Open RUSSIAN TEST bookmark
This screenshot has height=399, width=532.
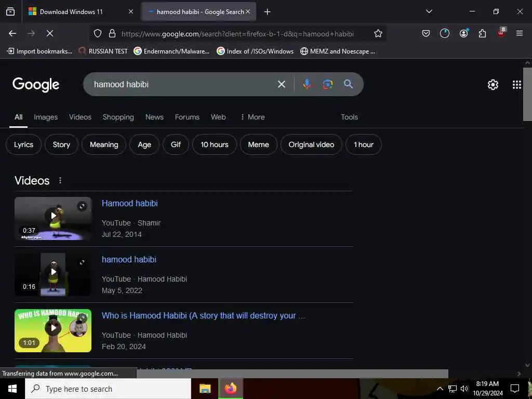pos(103,51)
